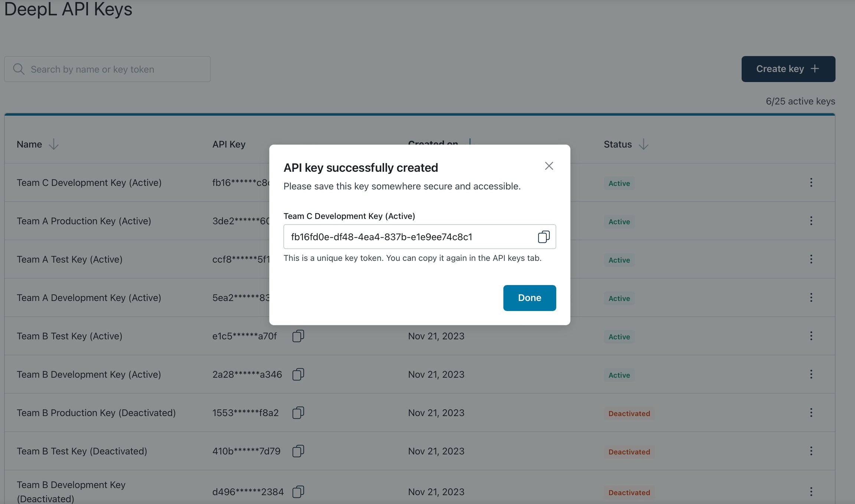Copy the Team B Development Key 2a28 token
This screenshot has height=504, width=855.
coord(298,374)
